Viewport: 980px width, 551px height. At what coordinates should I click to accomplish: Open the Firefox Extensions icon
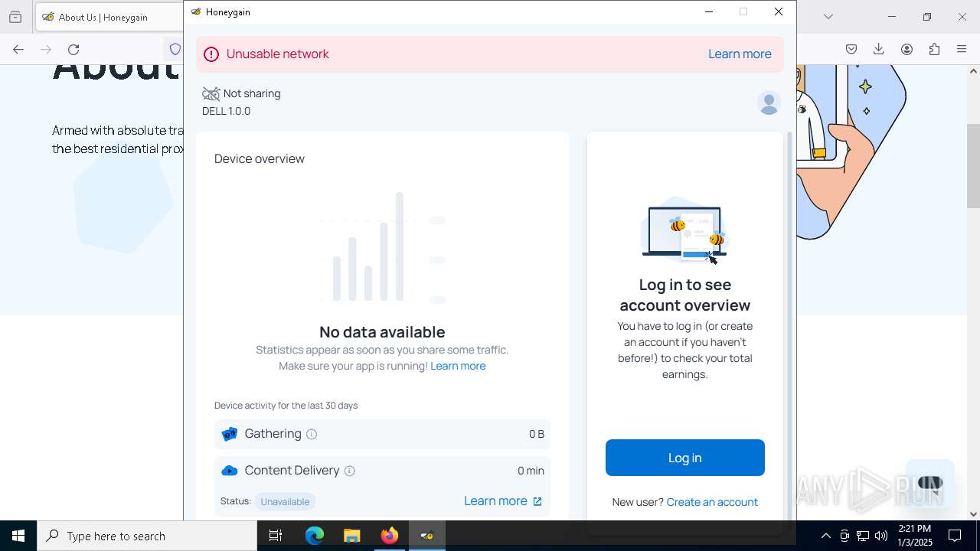[x=934, y=49]
